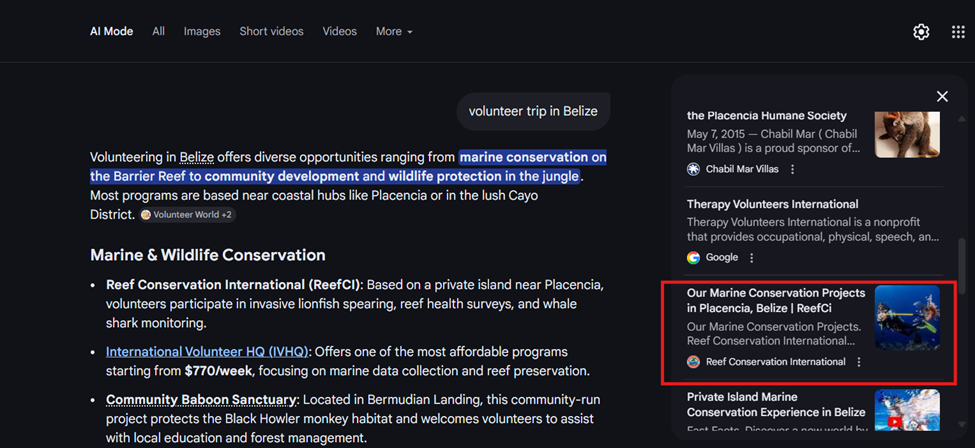Viewport: 975px width, 448px height.
Task: Click the Google logo source icon
Action: click(693, 258)
